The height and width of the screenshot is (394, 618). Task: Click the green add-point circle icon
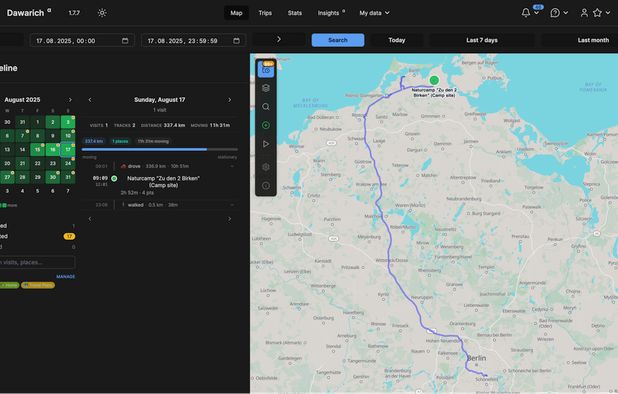[x=266, y=125]
